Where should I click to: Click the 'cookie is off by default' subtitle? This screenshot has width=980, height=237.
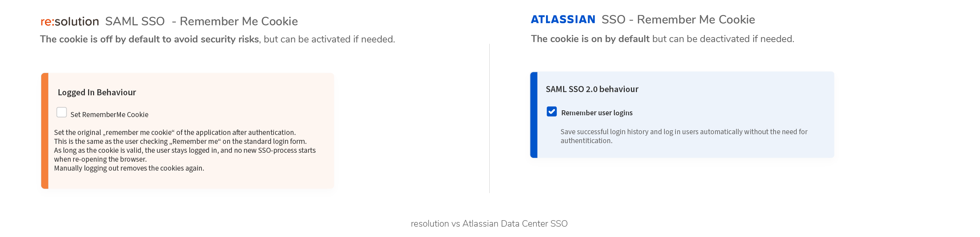(x=218, y=39)
